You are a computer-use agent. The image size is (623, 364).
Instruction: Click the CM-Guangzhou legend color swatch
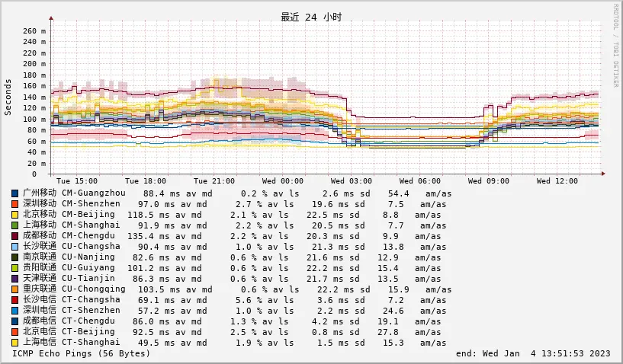tap(15, 193)
